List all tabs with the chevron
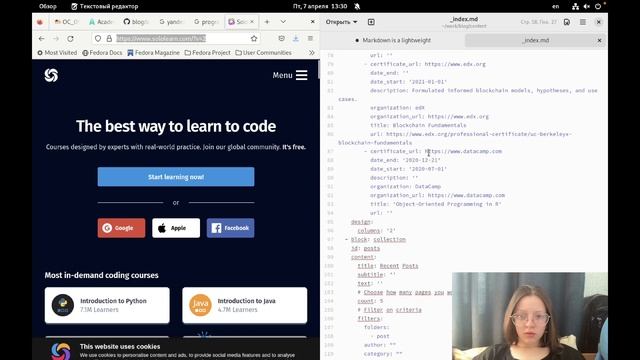Screen dimensions: 640x360 click(x=283, y=22)
